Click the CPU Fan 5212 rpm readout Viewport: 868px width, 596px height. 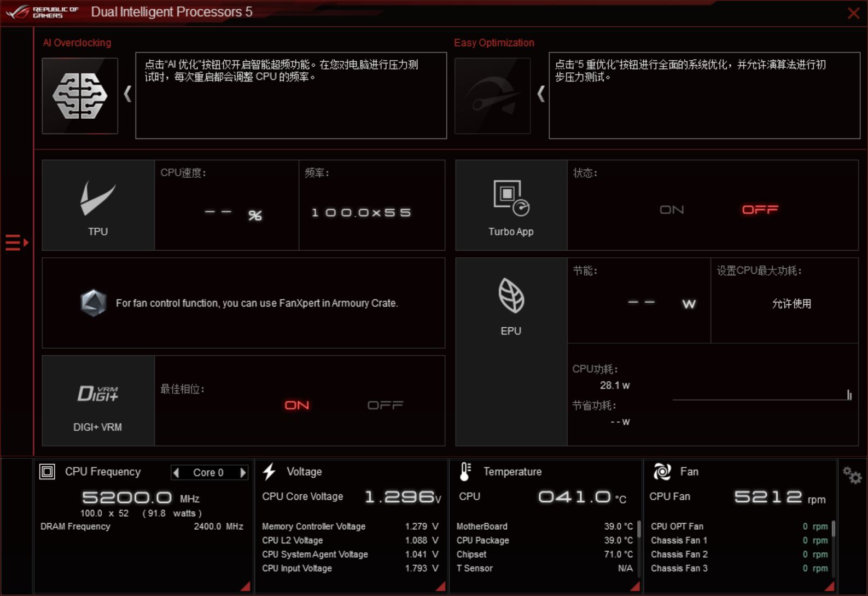(x=779, y=497)
